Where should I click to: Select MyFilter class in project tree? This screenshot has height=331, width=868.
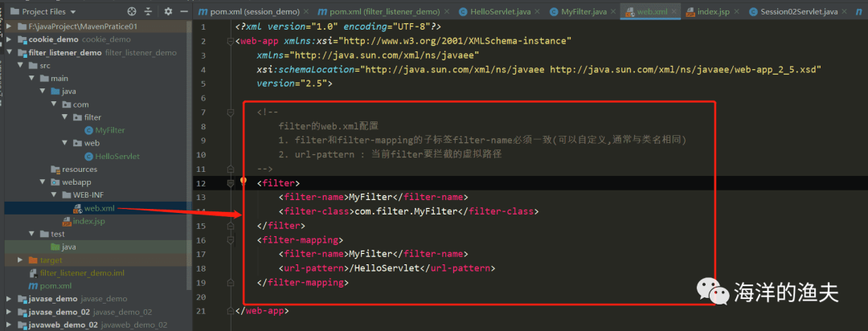coord(104,131)
